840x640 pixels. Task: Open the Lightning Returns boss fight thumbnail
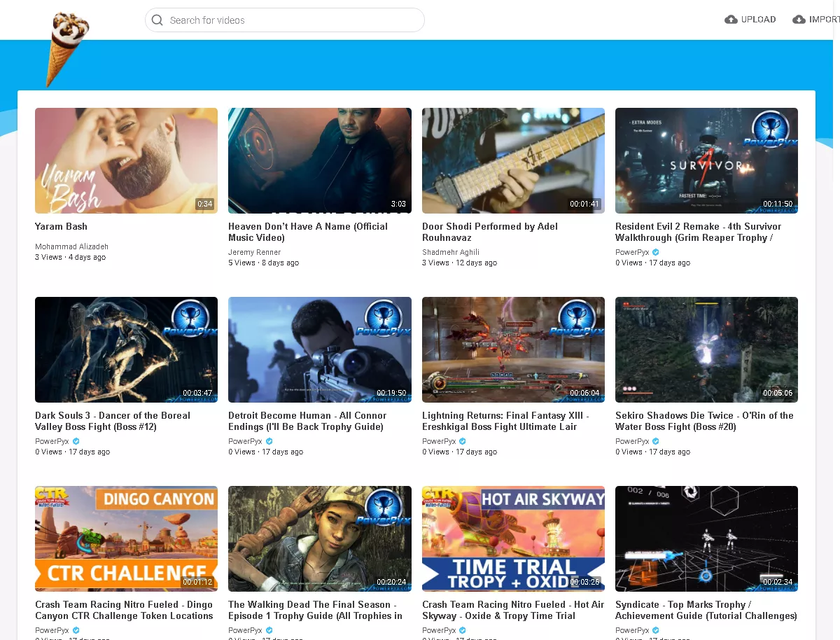(513, 349)
